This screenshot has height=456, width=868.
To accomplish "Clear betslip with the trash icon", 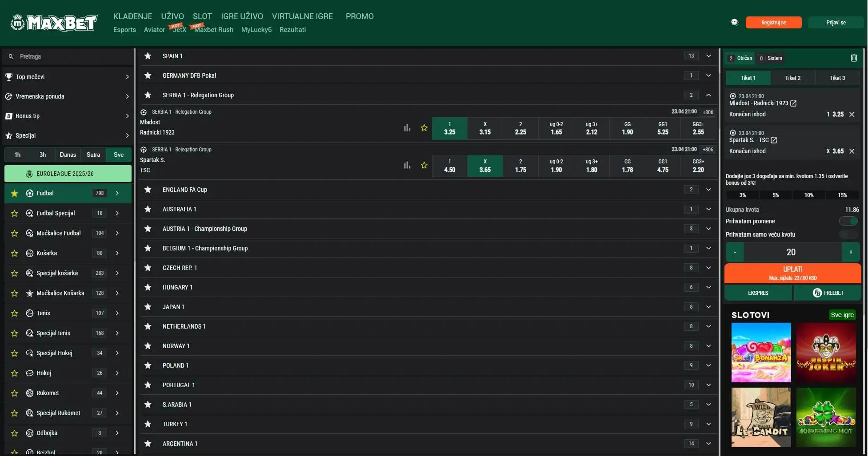I will coord(854,58).
